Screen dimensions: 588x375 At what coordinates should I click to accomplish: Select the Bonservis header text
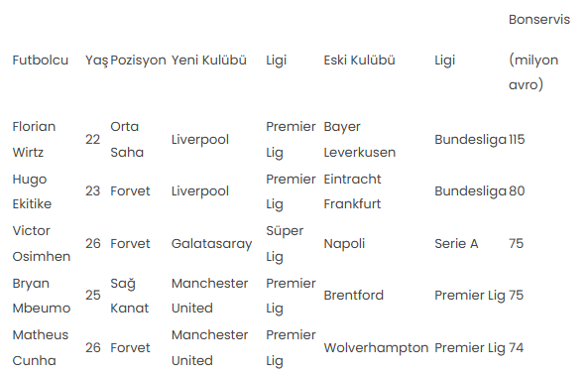point(538,20)
